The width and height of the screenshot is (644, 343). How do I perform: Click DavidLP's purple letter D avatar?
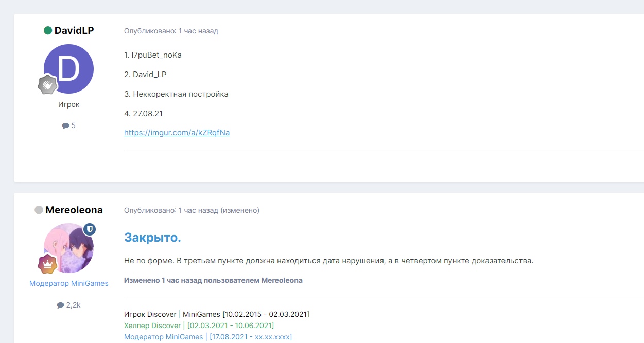[x=69, y=68]
